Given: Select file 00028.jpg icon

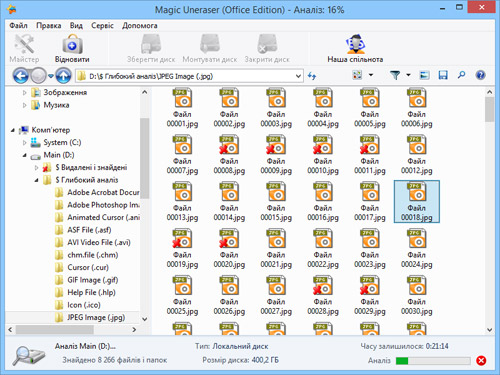Looking at the screenshot, I should [x=323, y=286].
